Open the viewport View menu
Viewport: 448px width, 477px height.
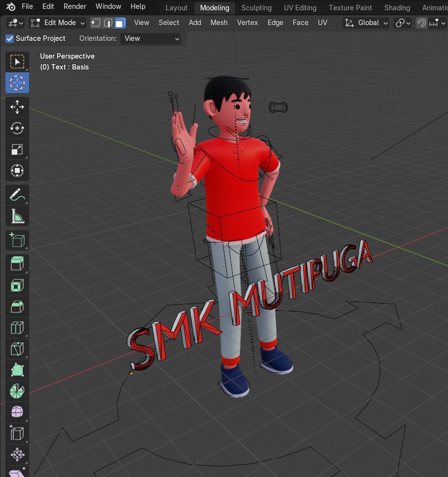point(141,23)
